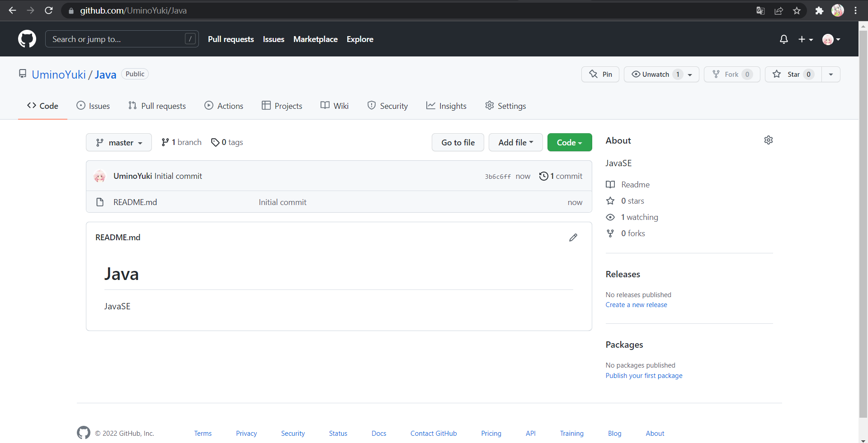Bookmark this page with the star icon
This screenshot has height=443, width=868.
[797, 10]
